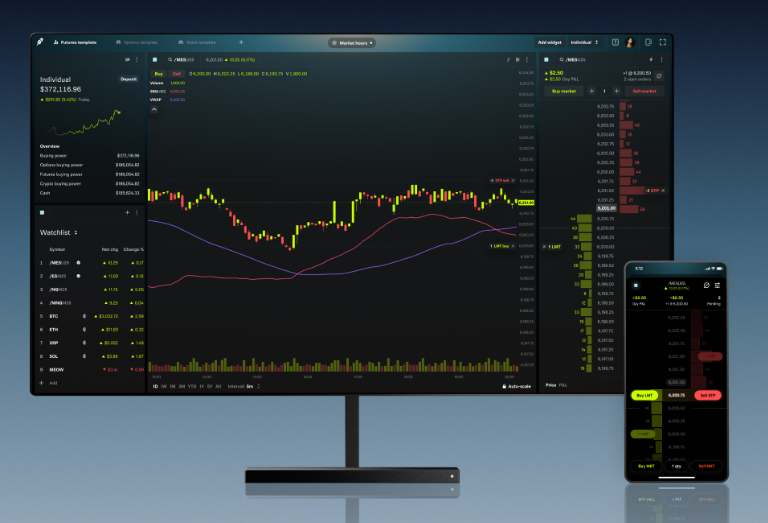Tap Buy LMT on the phone screen
768x523 pixels.
pyautogui.click(x=646, y=395)
